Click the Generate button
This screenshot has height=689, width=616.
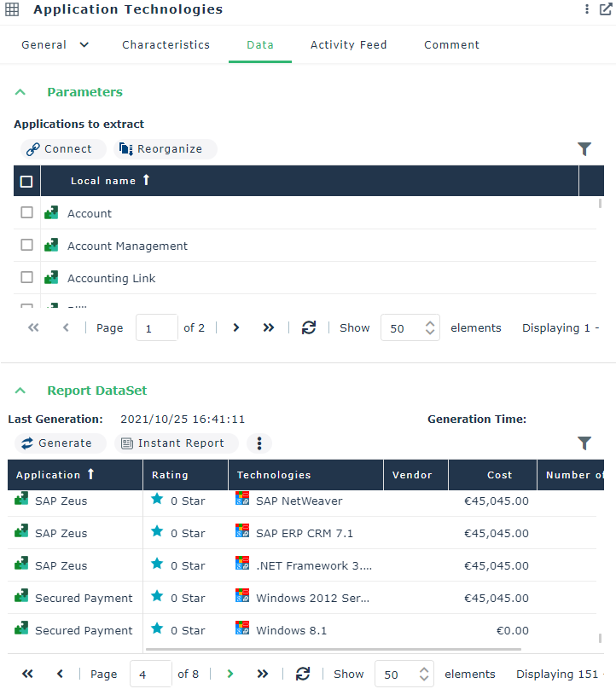pos(57,443)
